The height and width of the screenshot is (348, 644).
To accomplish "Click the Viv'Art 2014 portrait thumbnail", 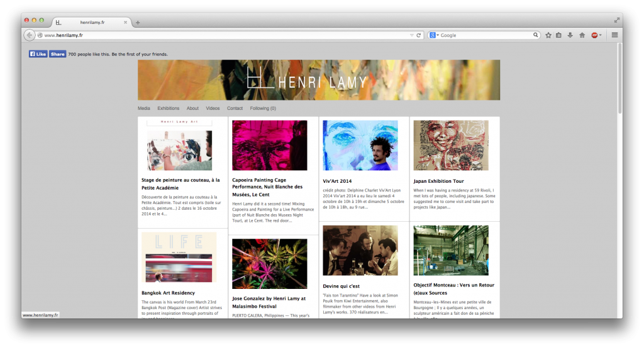I will tap(360, 145).
